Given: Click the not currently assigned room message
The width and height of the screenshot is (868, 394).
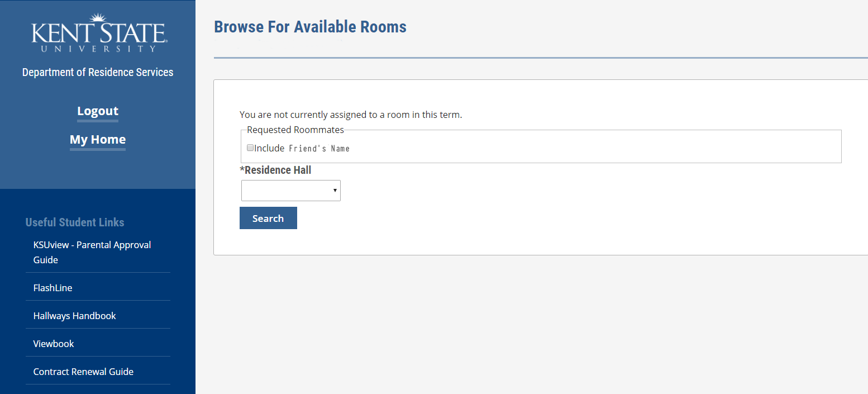Looking at the screenshot, I should coord(351,115).
